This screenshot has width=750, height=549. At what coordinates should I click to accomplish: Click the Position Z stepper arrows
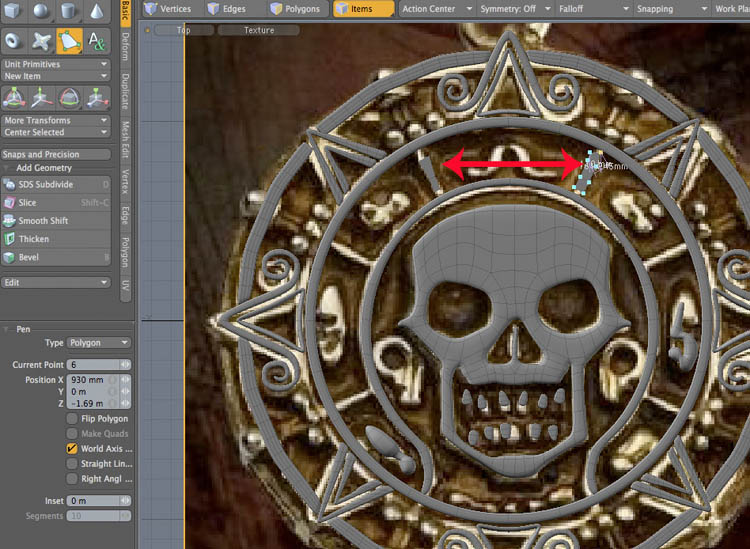[125, 404]
